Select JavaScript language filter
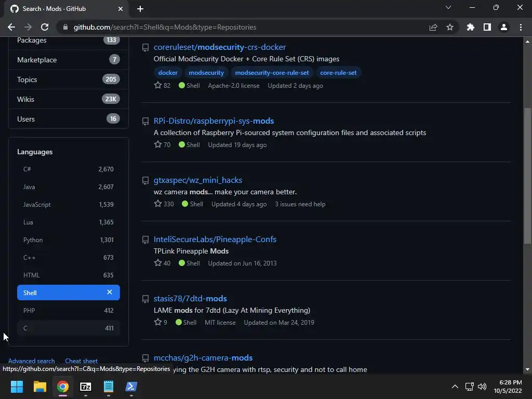The width and height of the screenshot is (532, 399). tap(68, 204)
